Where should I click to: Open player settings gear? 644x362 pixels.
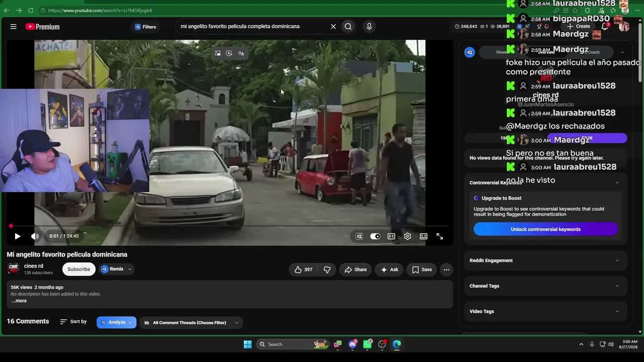(408, 236)
